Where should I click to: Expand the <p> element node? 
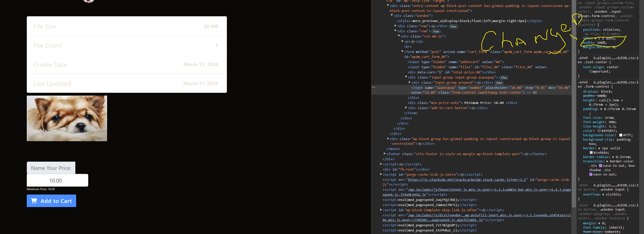402,41
